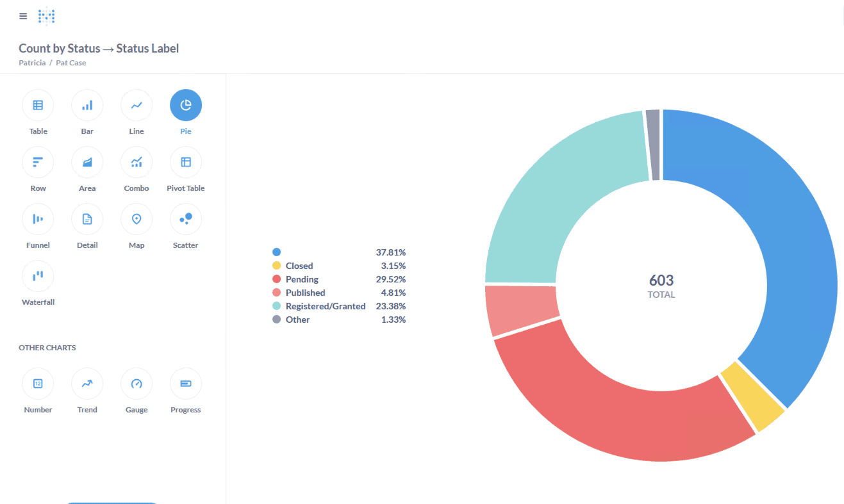Select the Trend visualization icon
Screen dimensions: 844x504
pos(87,384)
